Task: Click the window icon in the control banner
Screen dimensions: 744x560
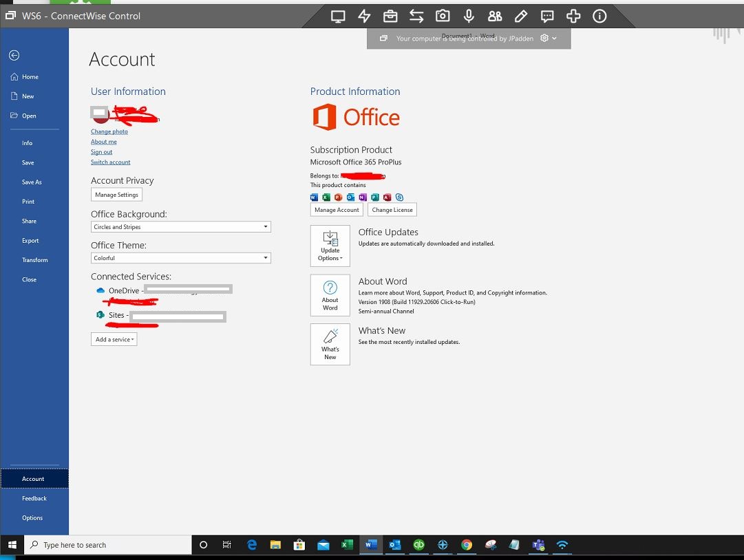Action: tap(383, 39)
